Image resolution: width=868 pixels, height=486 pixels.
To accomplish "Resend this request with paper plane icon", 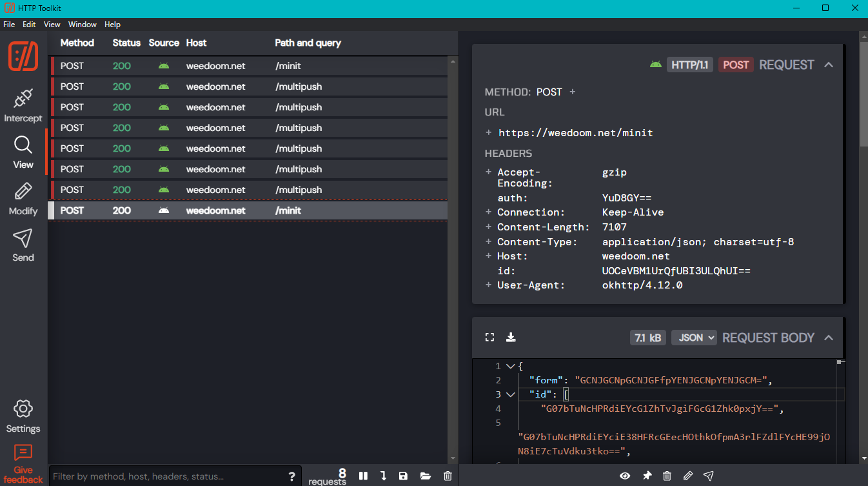I will click(709, 476).
